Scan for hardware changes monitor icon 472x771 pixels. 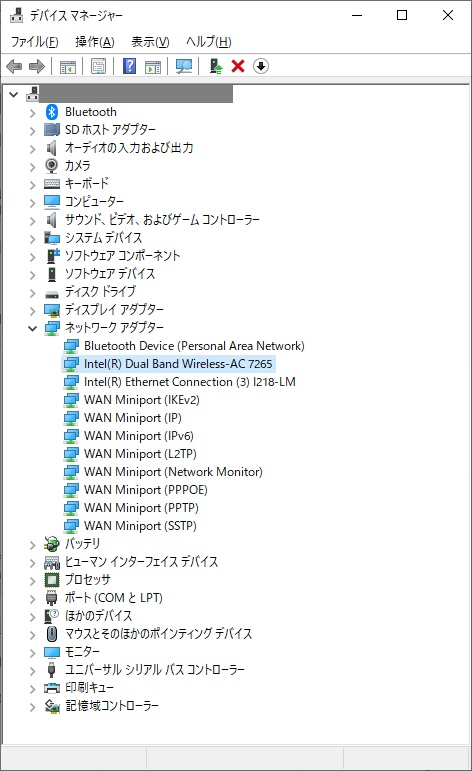184,66
